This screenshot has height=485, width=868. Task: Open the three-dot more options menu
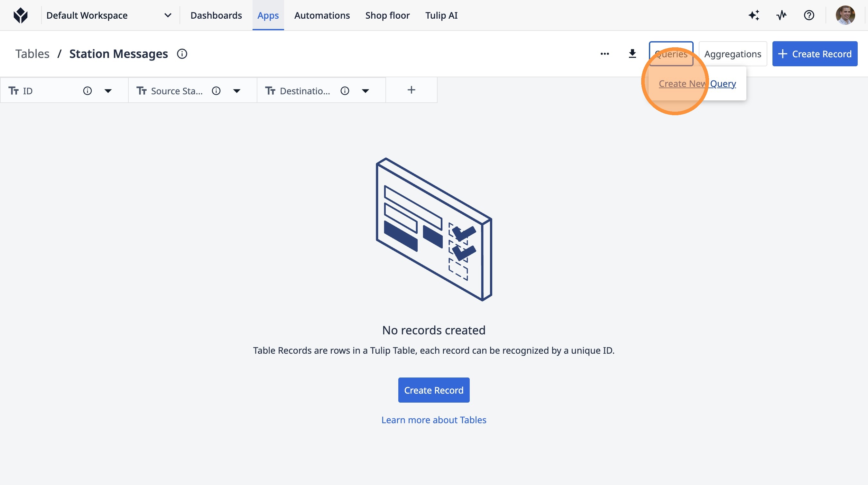click(x=605, y=54)
